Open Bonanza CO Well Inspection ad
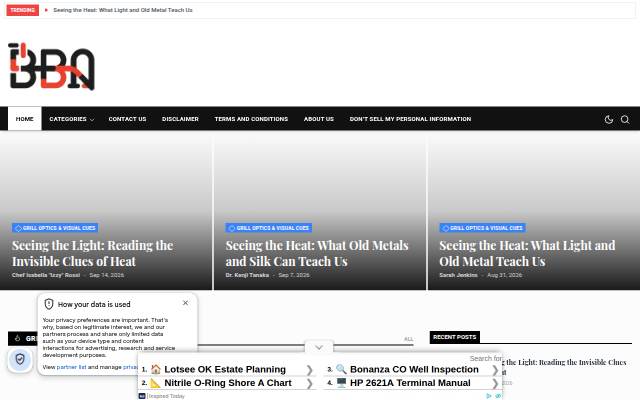This screenshot has height=400, width=640. pyautogui.click(x=414, y=369)
